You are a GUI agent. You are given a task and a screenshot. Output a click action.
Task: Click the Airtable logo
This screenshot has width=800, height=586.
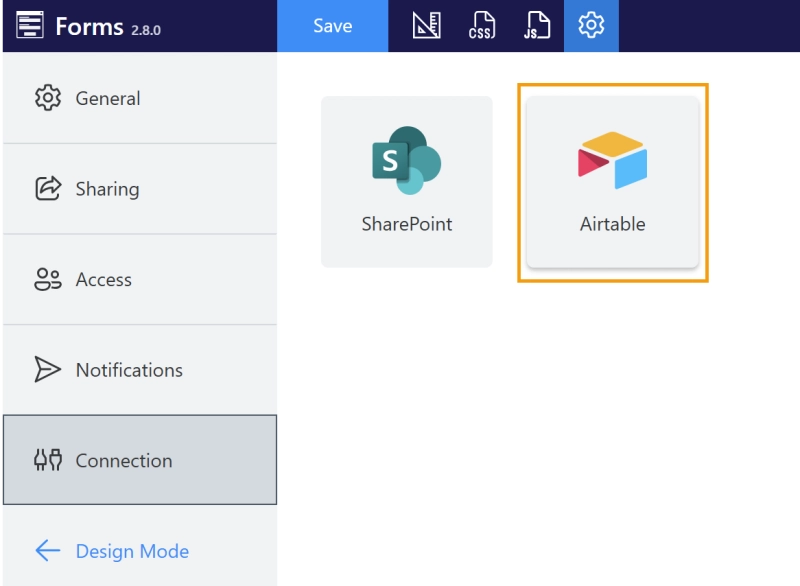click(612, 160)
